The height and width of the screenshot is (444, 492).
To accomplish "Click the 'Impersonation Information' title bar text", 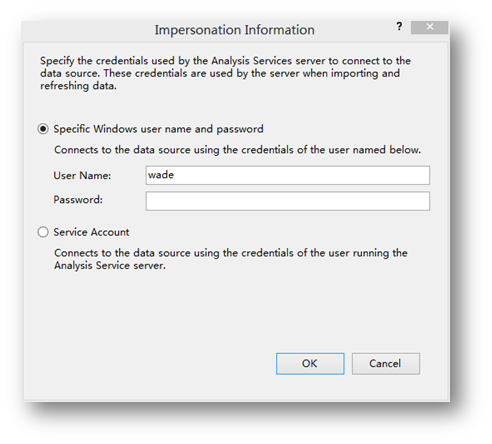I will (234, 30).
